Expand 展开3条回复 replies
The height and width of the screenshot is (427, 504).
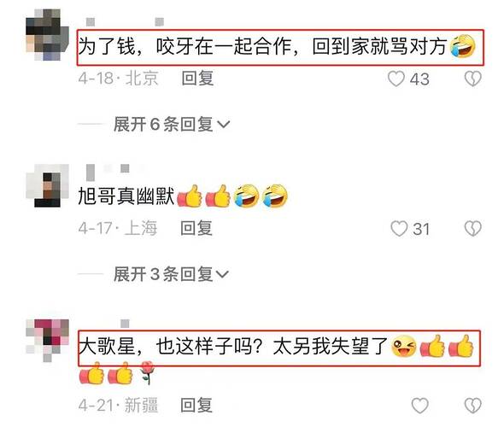click(171, 274)
